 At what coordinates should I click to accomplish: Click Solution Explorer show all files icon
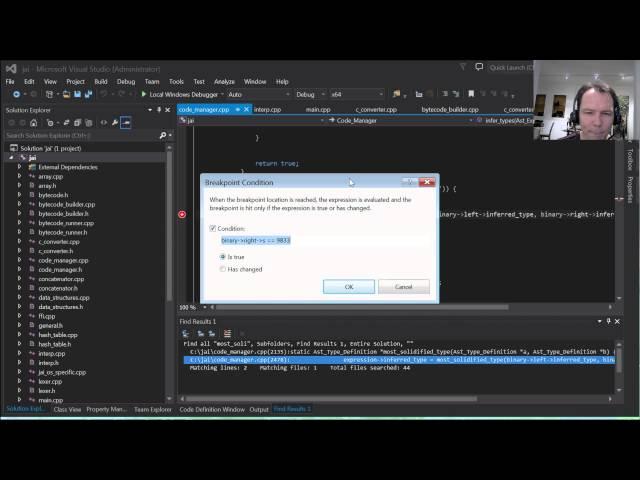point(89,122)
